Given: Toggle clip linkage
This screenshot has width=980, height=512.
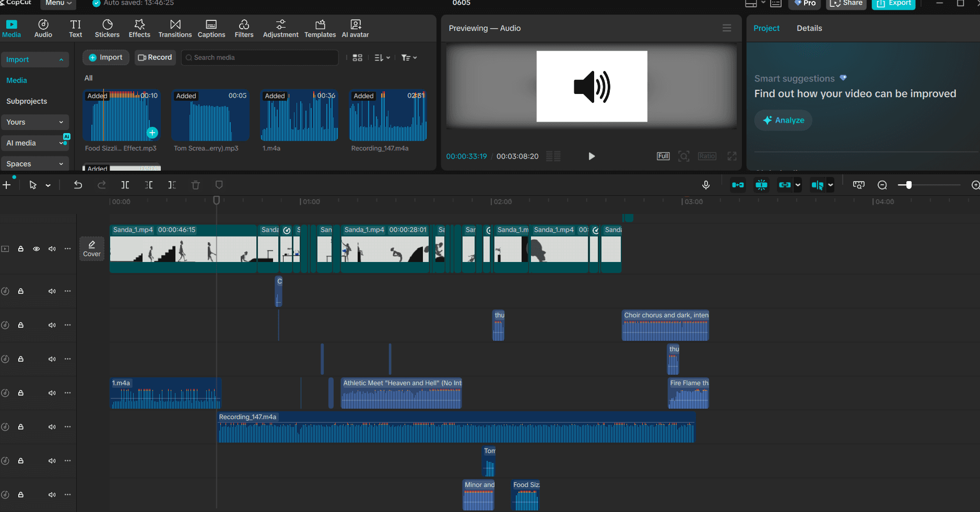Looking at the screenshot, I should point(785,185).
